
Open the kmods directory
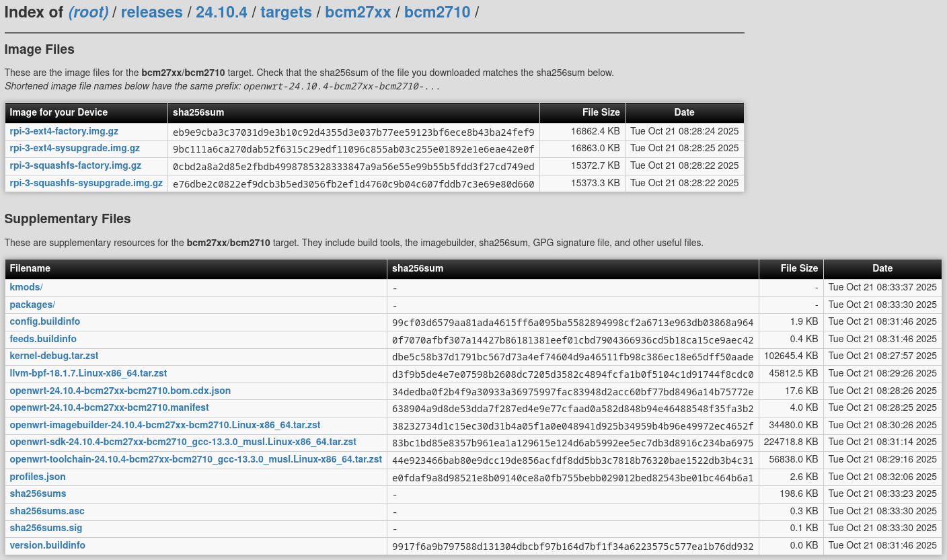25,288
